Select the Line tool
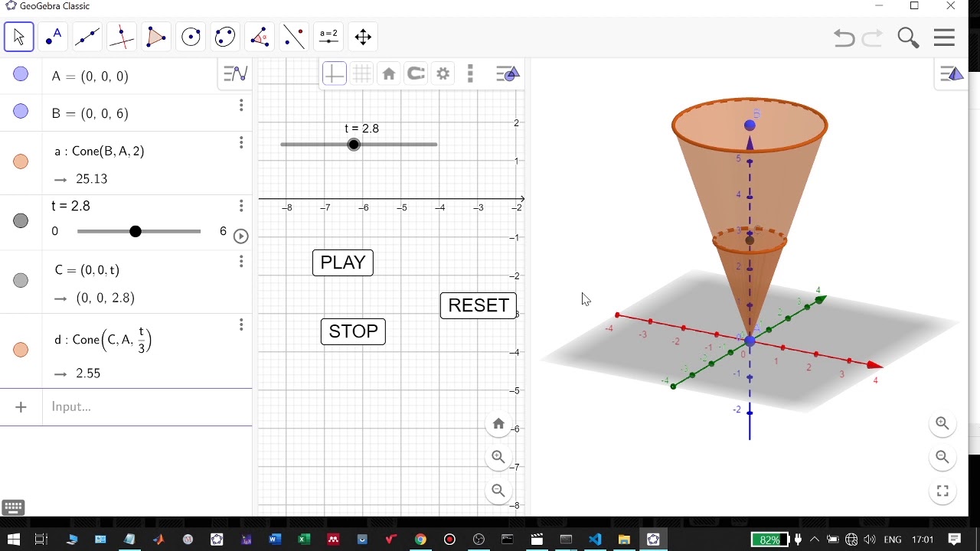This screenshot has width=980, height=551. coord(88,37)
